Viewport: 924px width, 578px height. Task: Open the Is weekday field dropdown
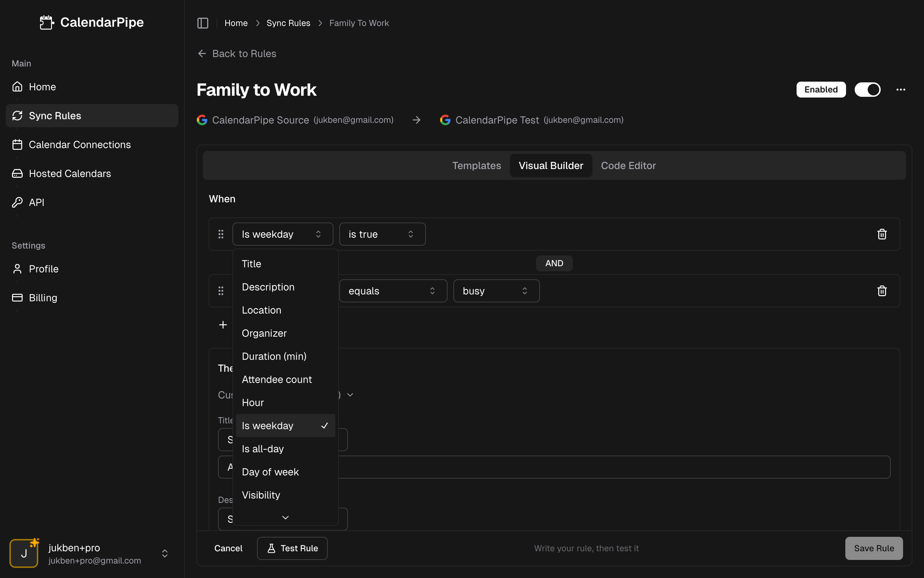pyautogui.click(x=283, y=234)
